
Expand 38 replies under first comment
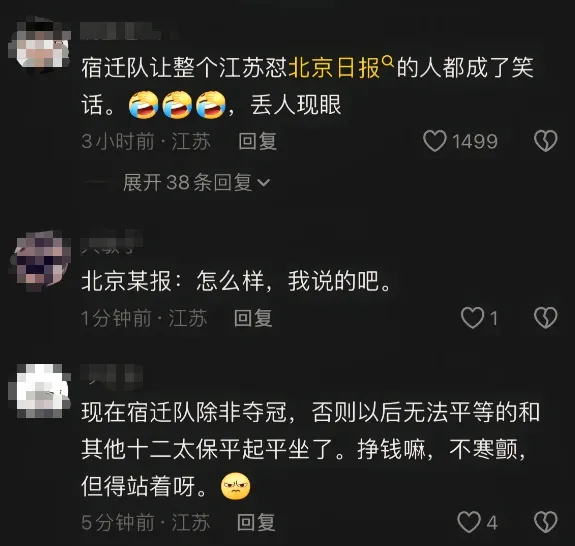coord(196,182)
